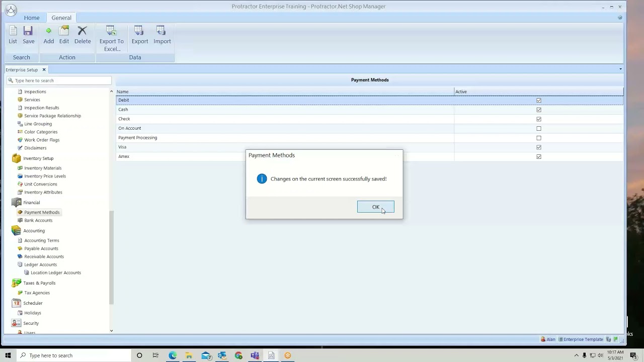644x362 pixels.
Task: Sort by the Name column header
Action: coord(285,92)
